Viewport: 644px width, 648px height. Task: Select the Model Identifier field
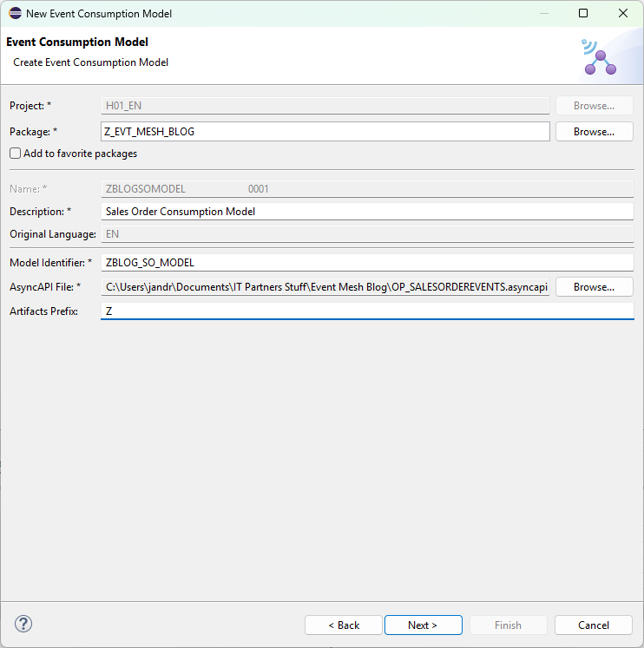point(367,263)
